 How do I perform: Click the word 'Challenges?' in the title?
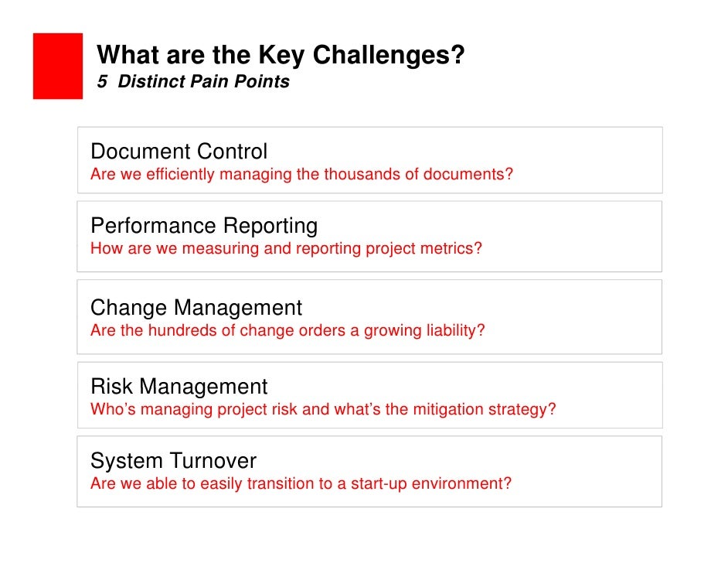pos(389,55)
